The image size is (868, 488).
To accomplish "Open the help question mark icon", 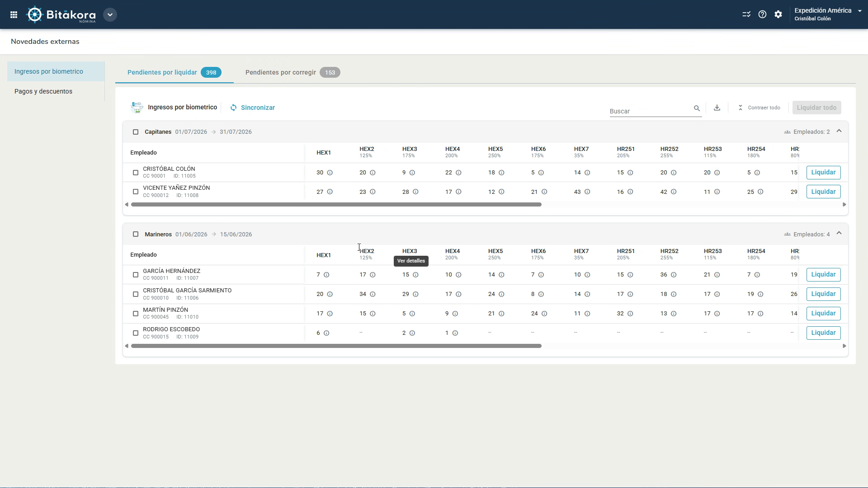I will [762, 14].
